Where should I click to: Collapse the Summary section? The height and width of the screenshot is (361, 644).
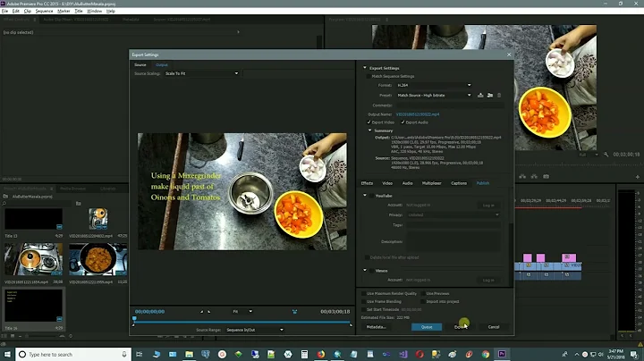(x=369, y=130)
